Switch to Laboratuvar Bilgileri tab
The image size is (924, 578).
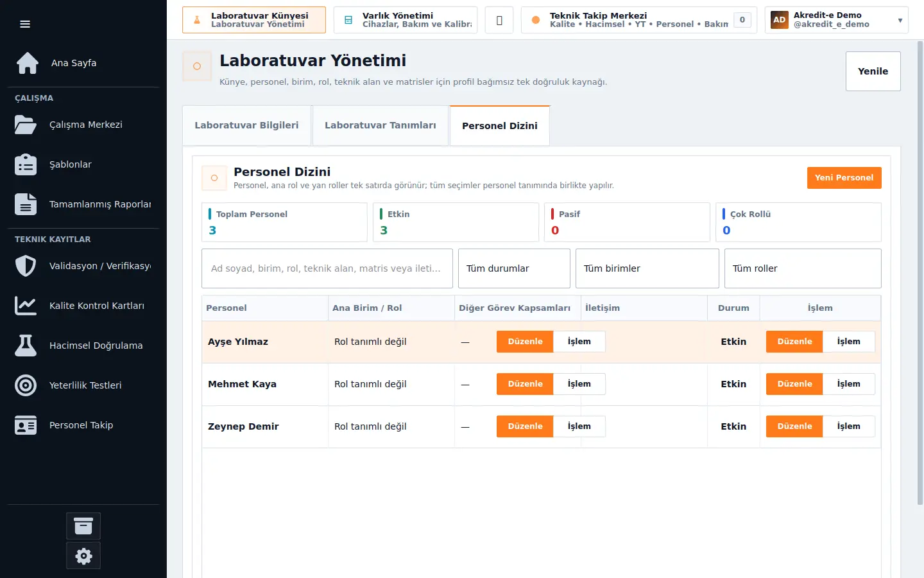pyautogui.click(x=247, y=125)
